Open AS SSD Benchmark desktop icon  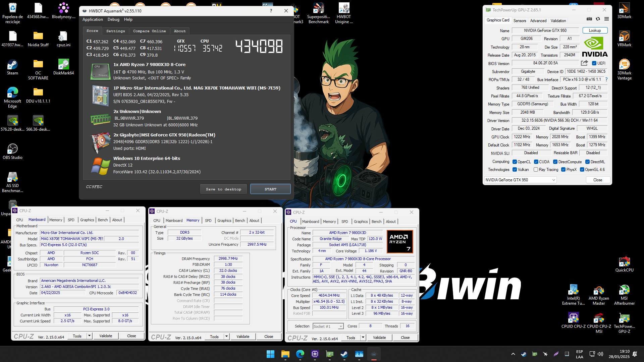[x=12, y=182]
